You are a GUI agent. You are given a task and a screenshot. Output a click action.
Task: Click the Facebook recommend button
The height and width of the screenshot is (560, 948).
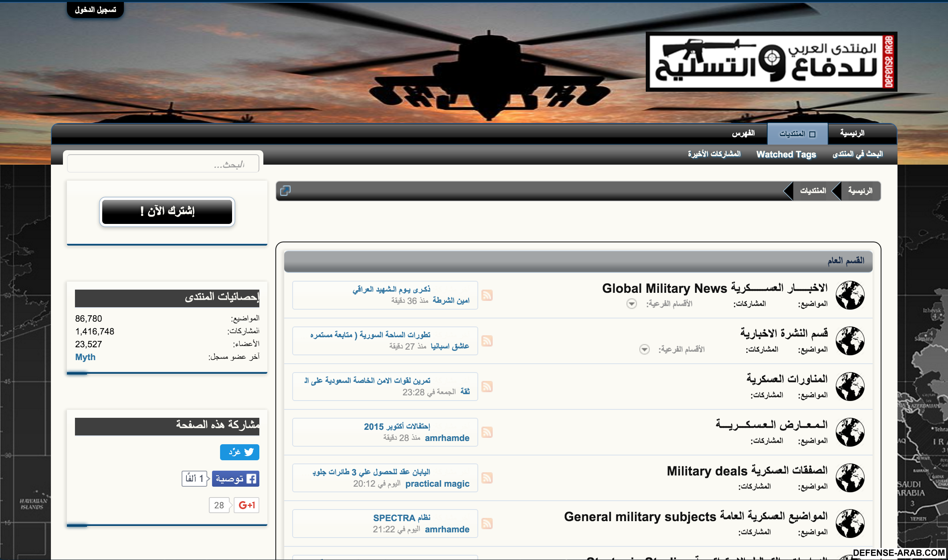[236, 479]
